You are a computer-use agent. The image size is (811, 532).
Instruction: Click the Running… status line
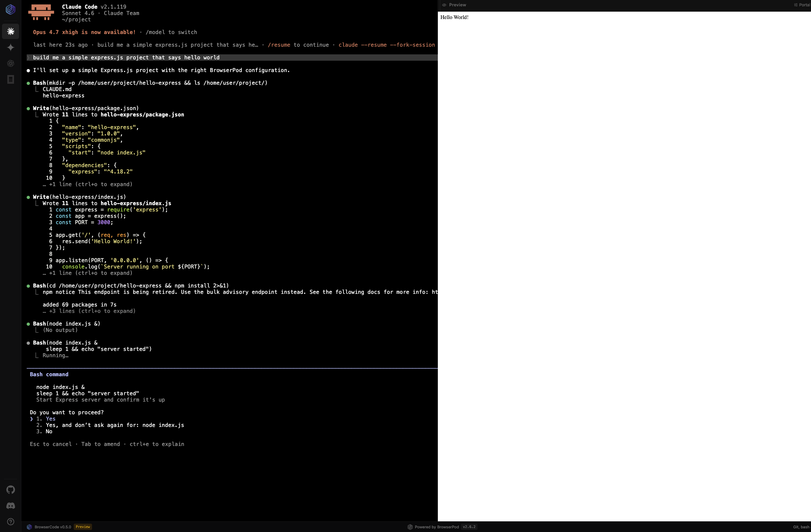[56, 356]
